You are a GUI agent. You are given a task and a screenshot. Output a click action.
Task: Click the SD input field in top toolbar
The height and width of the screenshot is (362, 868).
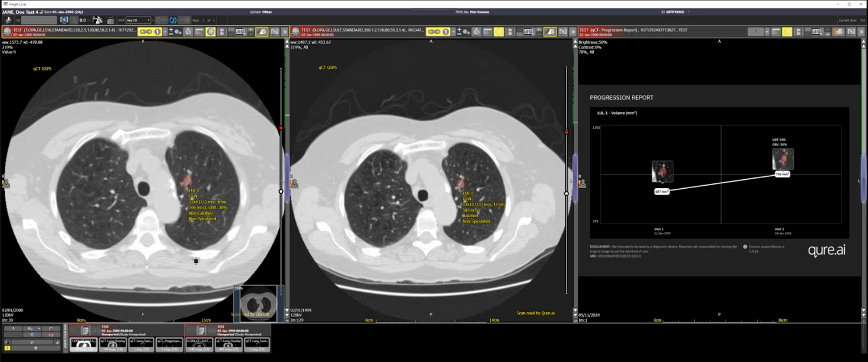(x=39, y=20)
